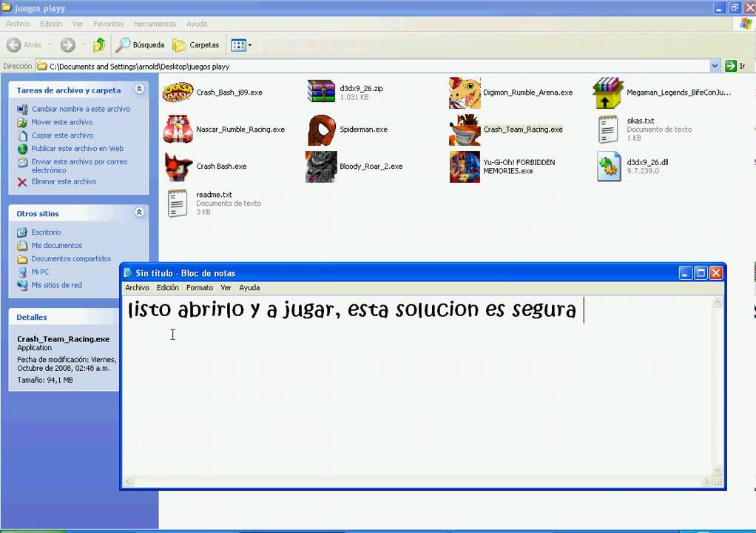Open Notepad's Ver menu

226,287
